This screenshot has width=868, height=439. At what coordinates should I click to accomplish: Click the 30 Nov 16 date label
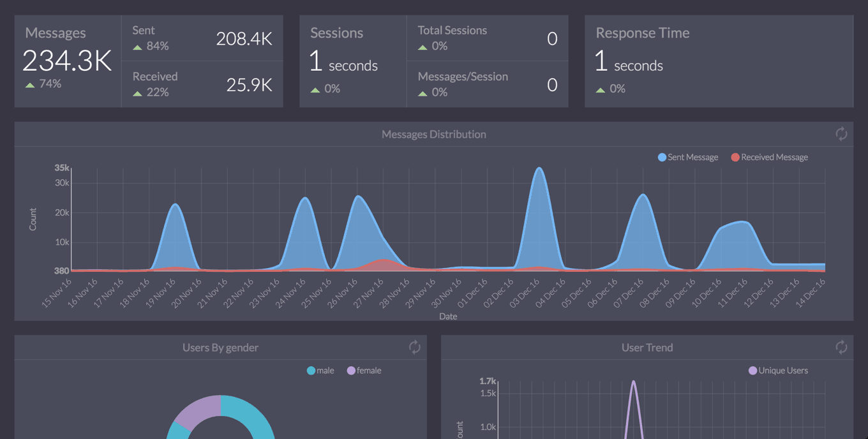(x=446, y=293)
